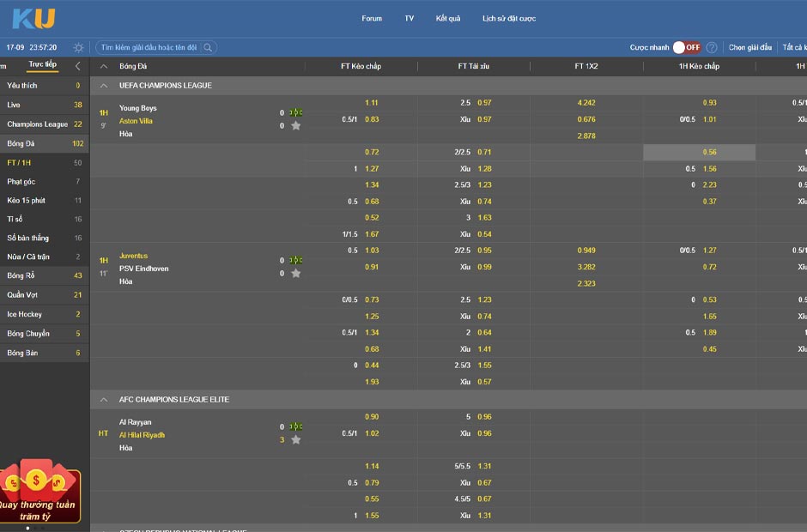Open Kết quả results page

pos(448,19)
